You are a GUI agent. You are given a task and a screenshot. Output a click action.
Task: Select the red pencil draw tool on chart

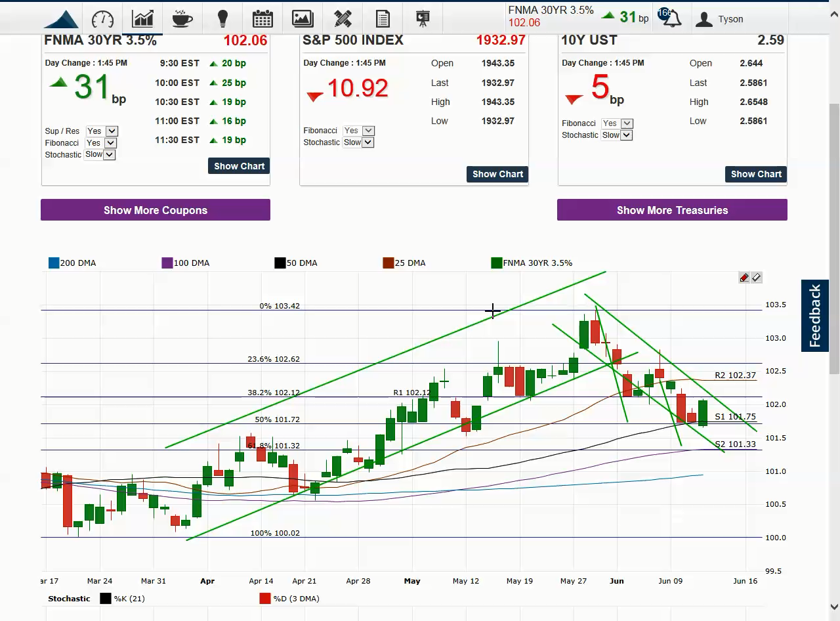tap(744, 278)
